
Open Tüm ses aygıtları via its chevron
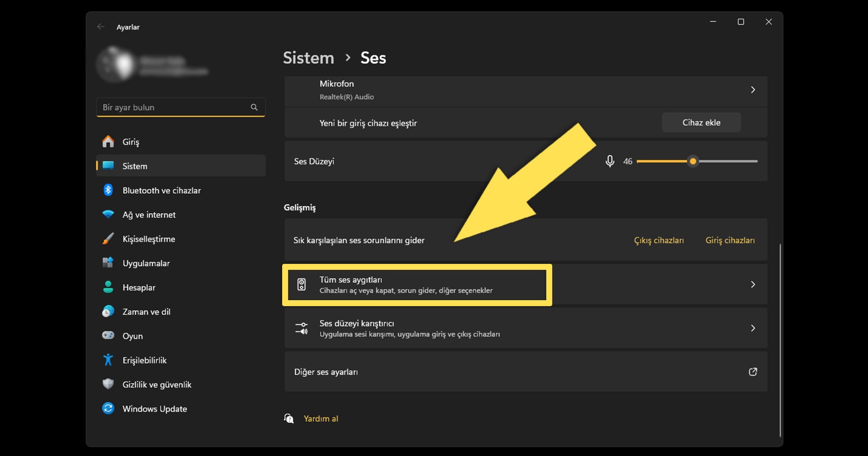tap(752, 284)
